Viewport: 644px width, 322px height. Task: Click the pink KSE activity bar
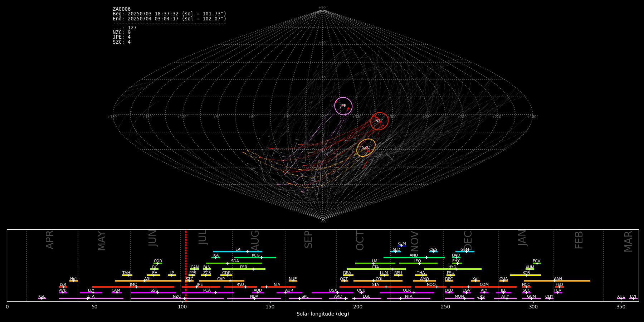pyautogui.click(x=42, y=298)
